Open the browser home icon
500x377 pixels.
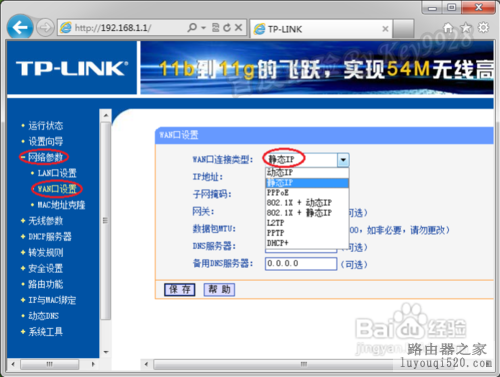[448, 27]
